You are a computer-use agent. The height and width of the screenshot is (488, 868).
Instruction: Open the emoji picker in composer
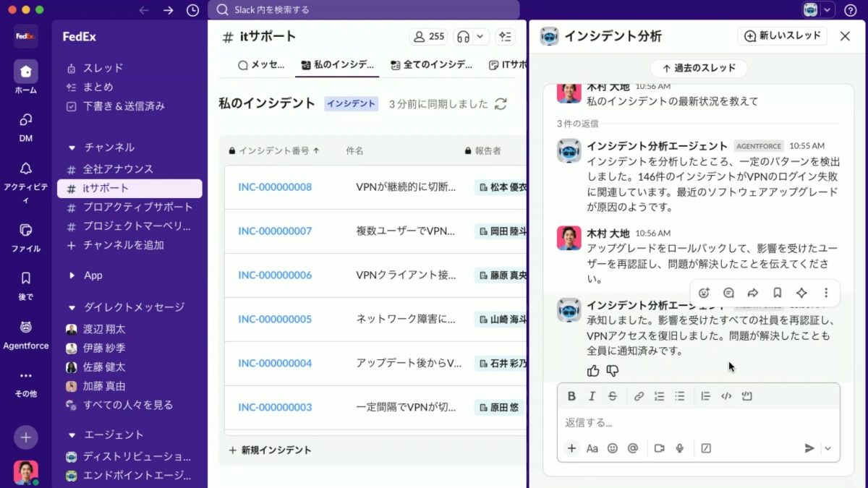click(613, 448)
